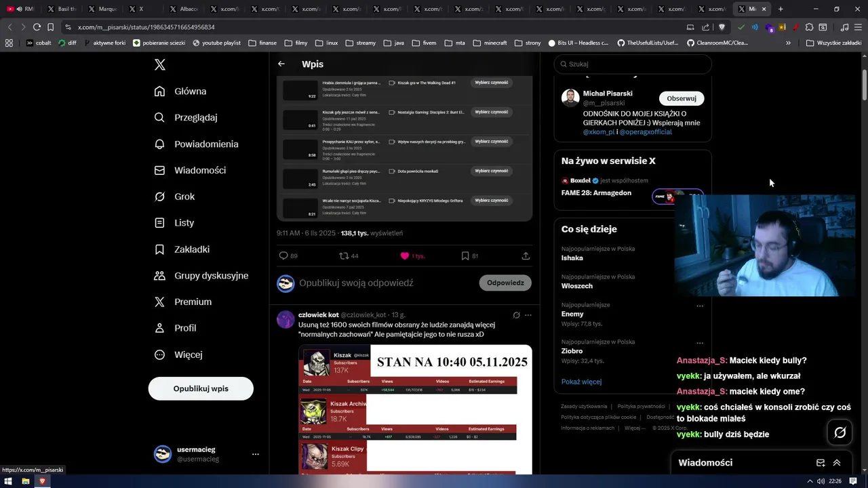868x488 pixels.
Task: Share the post with the upload icon
Action: pyautogui.click(x=526, y=256)
